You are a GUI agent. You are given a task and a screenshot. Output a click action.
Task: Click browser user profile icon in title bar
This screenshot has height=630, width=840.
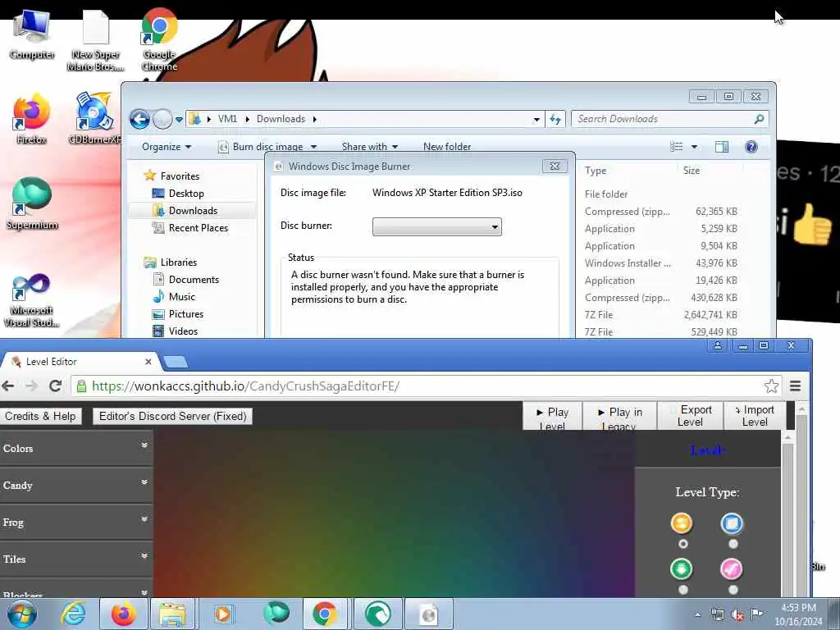(717, 345)
